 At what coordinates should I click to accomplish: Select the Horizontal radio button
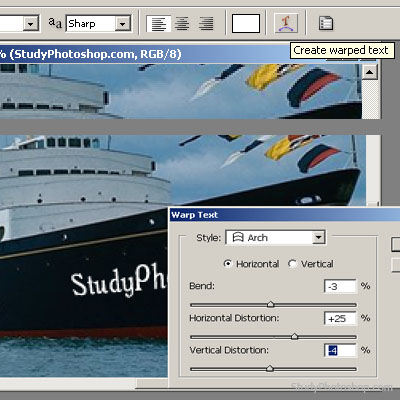[228, 264]
